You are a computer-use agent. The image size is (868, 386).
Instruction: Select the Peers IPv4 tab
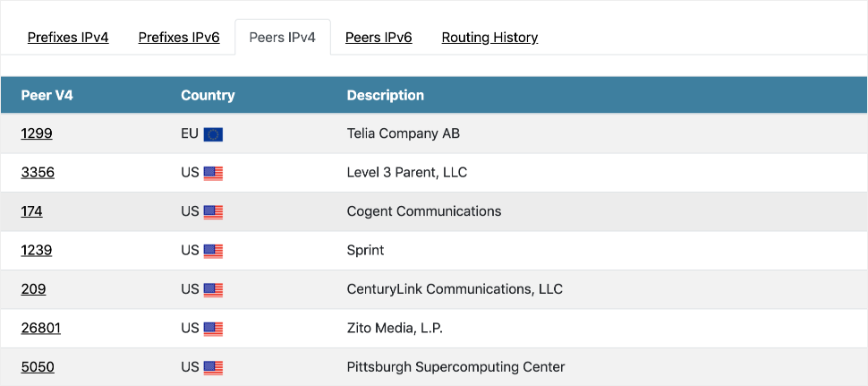282,38
